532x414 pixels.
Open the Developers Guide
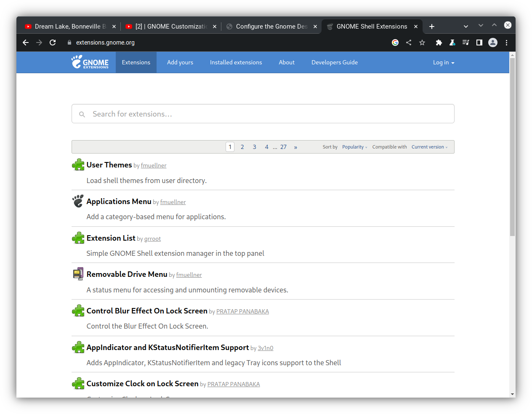tap(335, 62)
